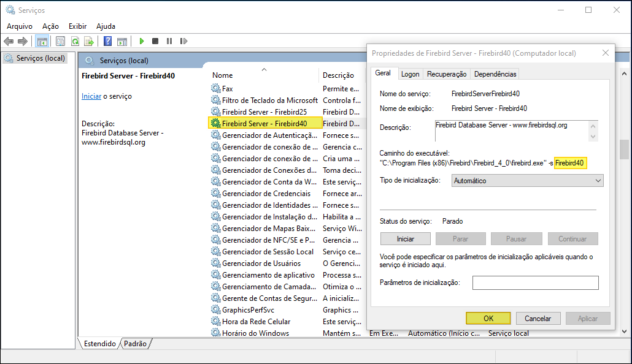Viewport: 632px width, 364px height.
Task: Select the Firebird Server - Firebird25 row
Action: 286,112
